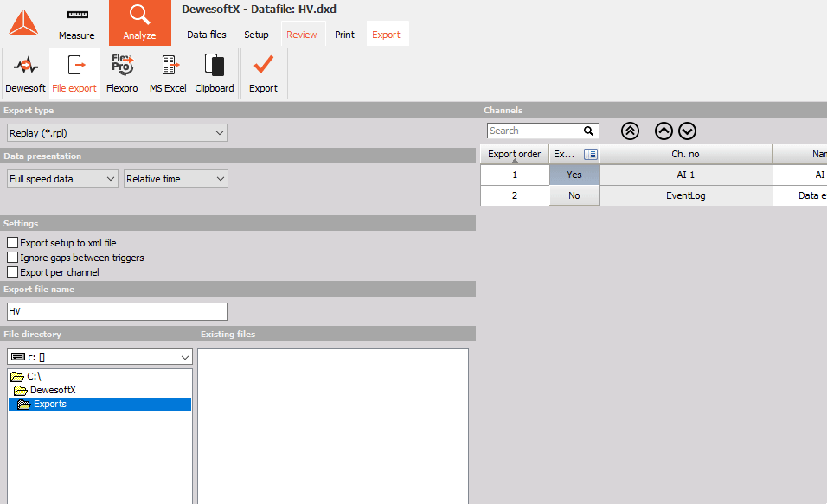Open the Export tab
The width and height of the screenshot is (827, 504).
pos(386,35)
